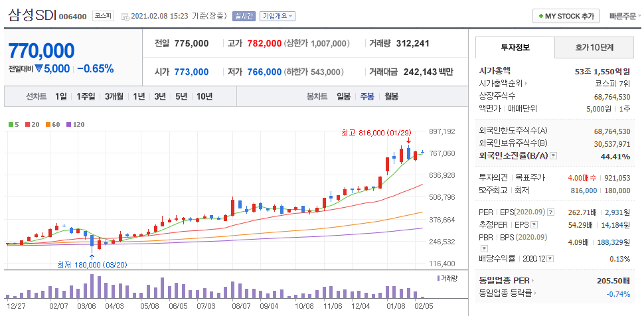644x316 pixels.
Task: Click the stock code 006400
Action: pos(72,17)
